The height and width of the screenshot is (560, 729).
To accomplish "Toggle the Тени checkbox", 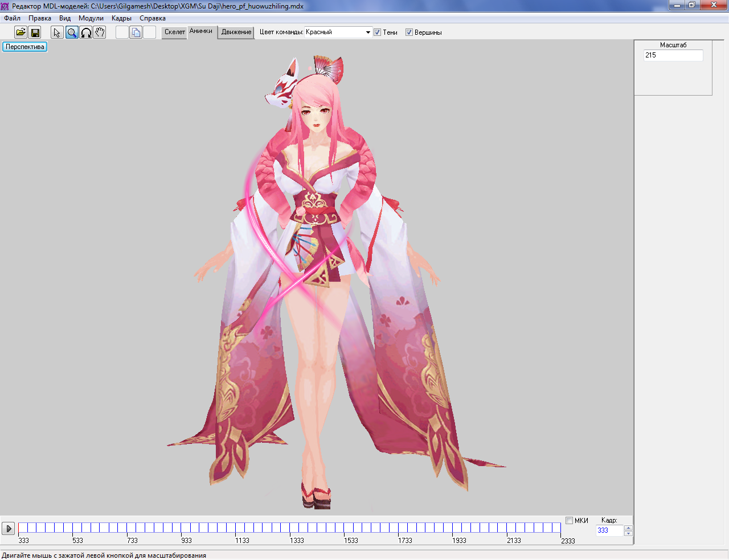I will [377, 32].
